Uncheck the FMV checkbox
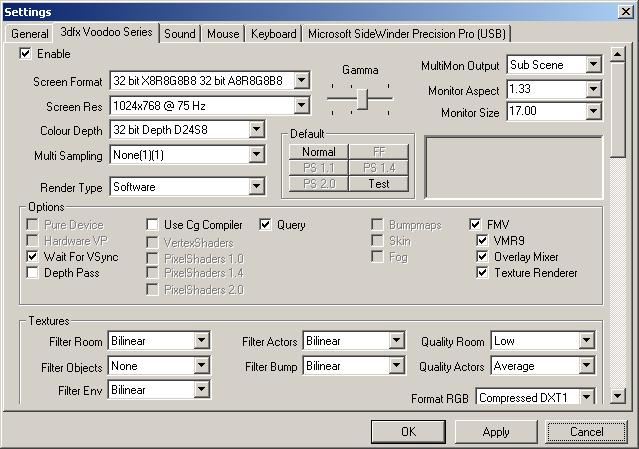The width and height of the screenshot is (639, 449). pos(475,224)
